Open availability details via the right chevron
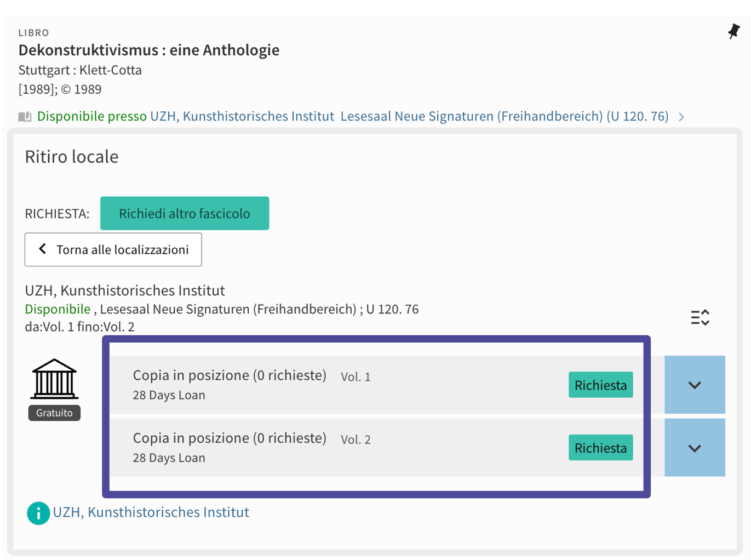 [x=681, y=117]
